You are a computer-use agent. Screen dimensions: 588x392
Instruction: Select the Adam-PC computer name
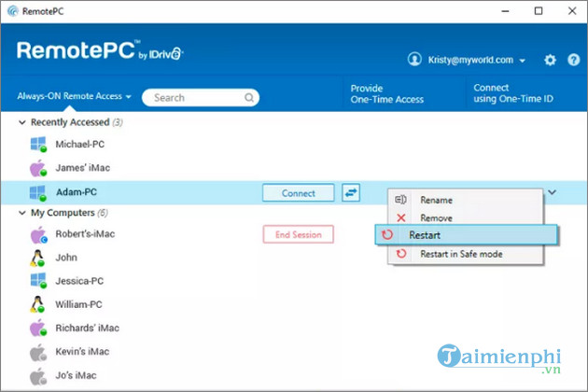click(x=77, y=192)
